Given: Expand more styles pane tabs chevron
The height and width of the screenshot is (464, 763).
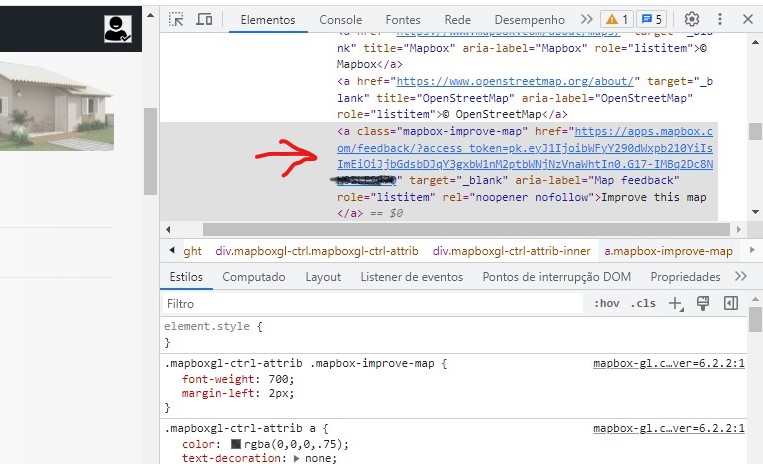Looking at the screenshot, I should pos(741,276).
